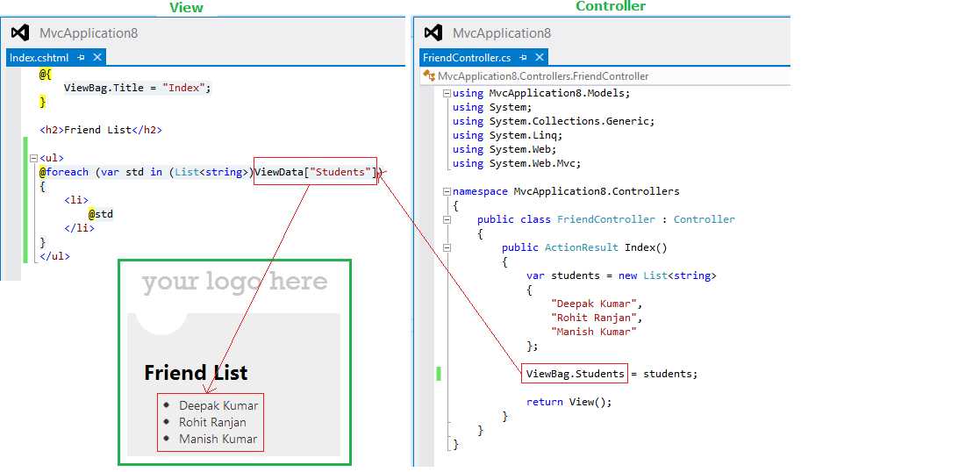This screenshot has height=472, width=980.
Task: Click Visual Studio logo in Controller window
Action: point(433,32)
